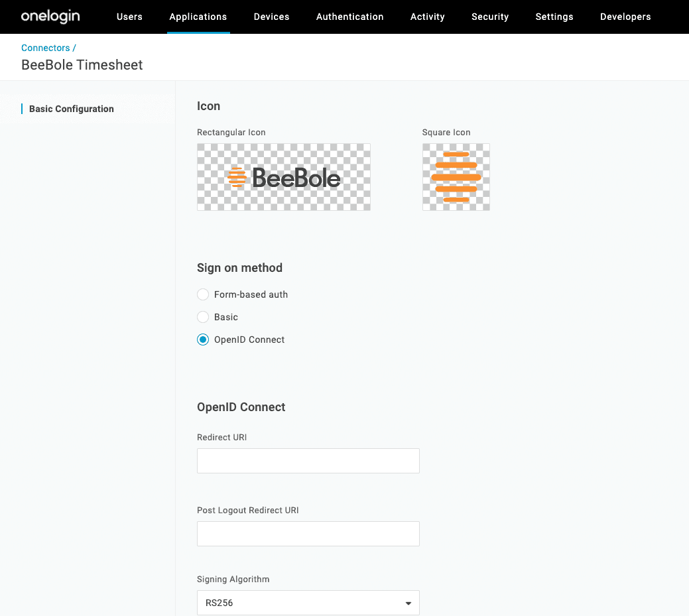The width and height of the screenshot is (689, 616).
Task: Click the RS256 dropdown arrow
Action: pyautogui.click(x=408, y=603)
